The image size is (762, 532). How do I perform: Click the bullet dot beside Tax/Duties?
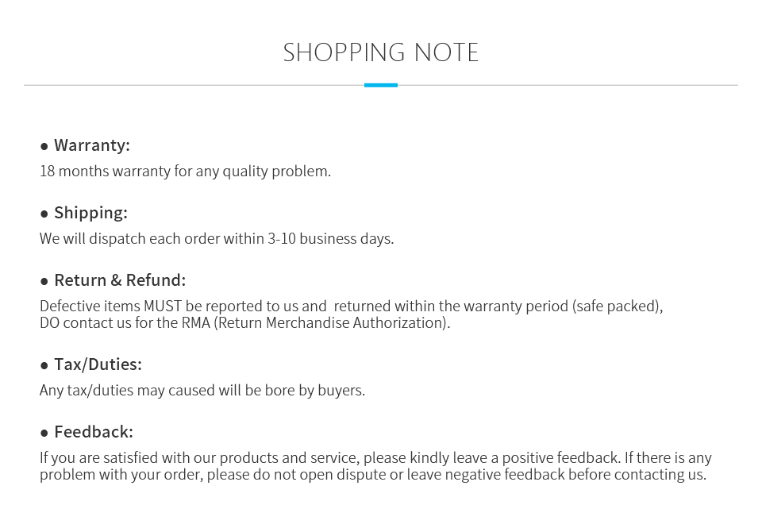44,366
